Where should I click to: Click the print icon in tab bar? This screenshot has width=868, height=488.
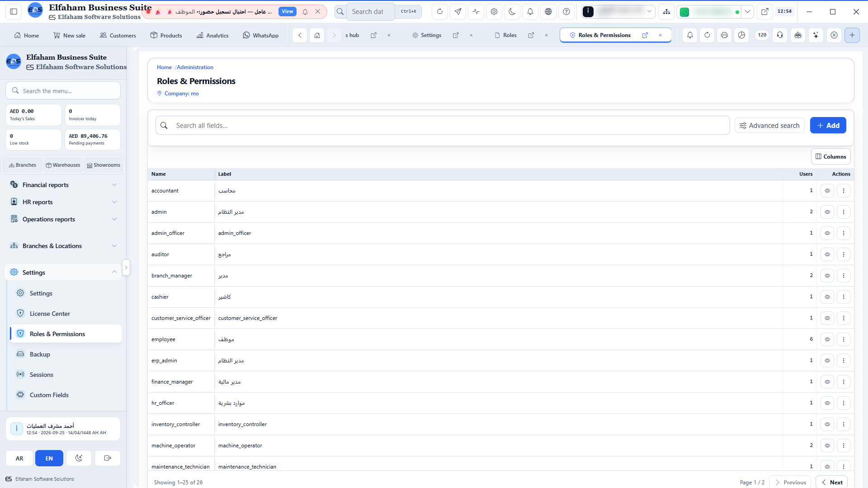click(x=725, y=35)
